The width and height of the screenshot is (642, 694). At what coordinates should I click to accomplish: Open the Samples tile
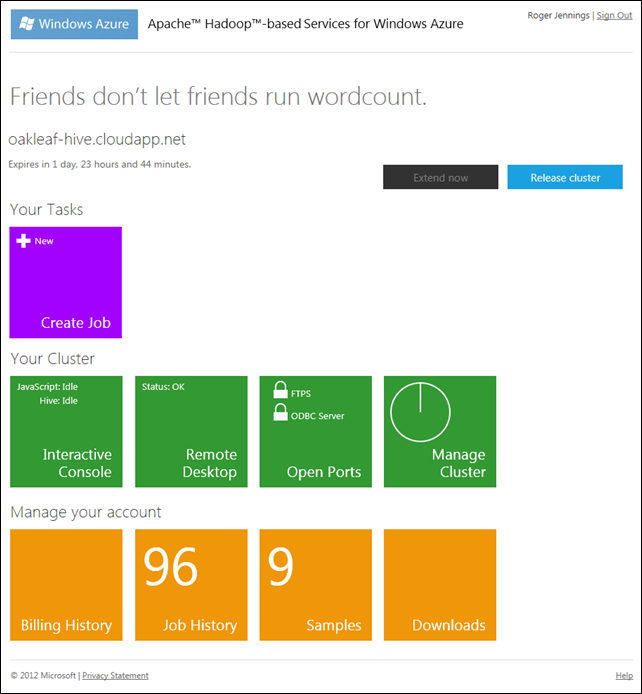(x=315, y=585)
